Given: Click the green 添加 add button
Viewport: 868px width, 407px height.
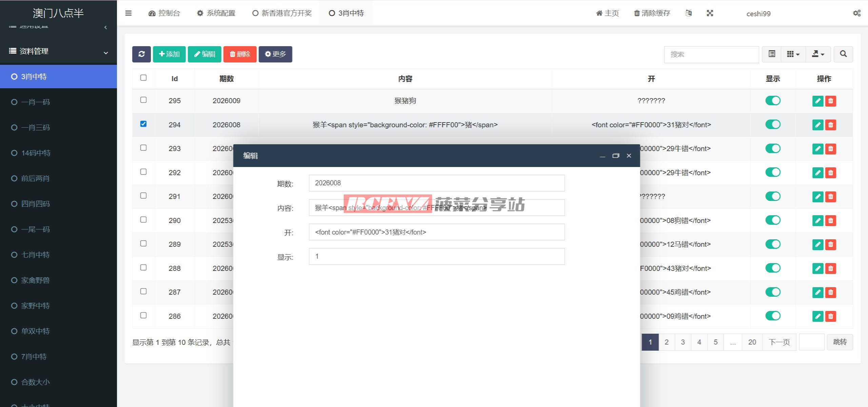Looking at the screenshot, I should click(x=169, y=54).
